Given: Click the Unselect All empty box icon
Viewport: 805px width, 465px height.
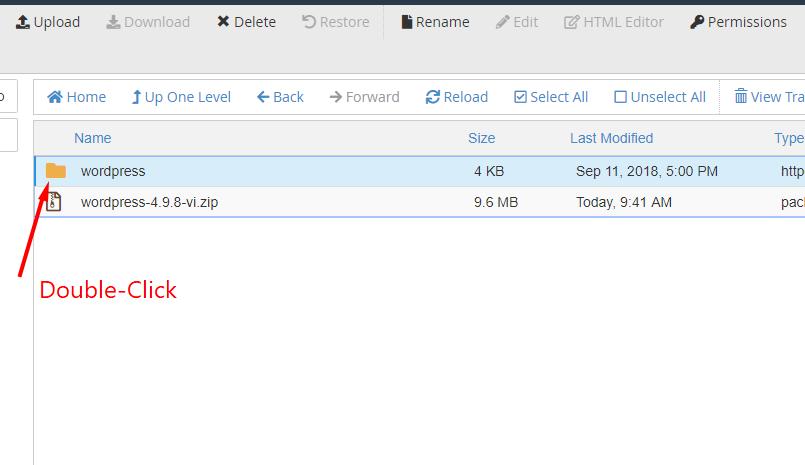Looking at the screenshot, I should pos(620,97).
